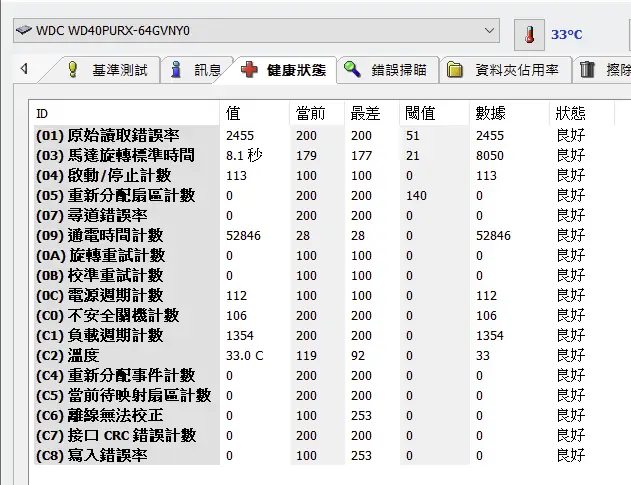Screen dimensions: 631x485
Task: Click the folder icon on 資料夾佔用率 tab
Action: pos(455,70)
